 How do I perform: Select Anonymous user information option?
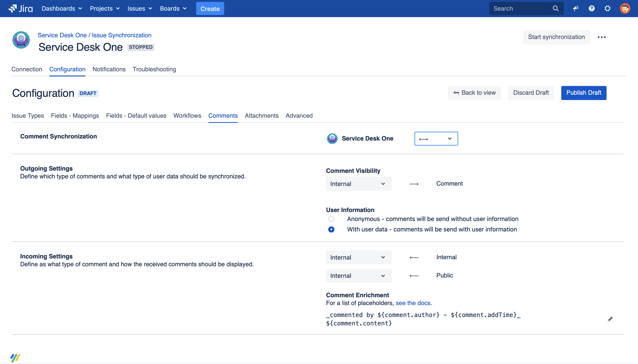point(331,219)
